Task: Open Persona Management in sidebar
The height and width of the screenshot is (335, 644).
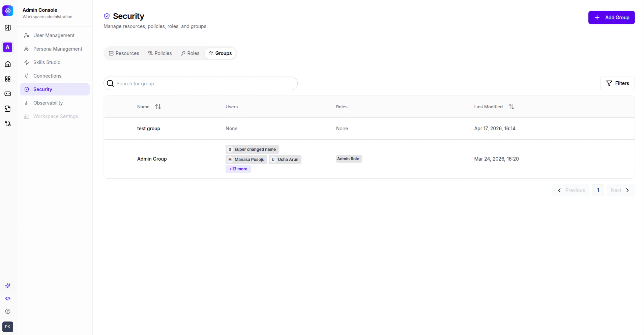Action: 55,49
